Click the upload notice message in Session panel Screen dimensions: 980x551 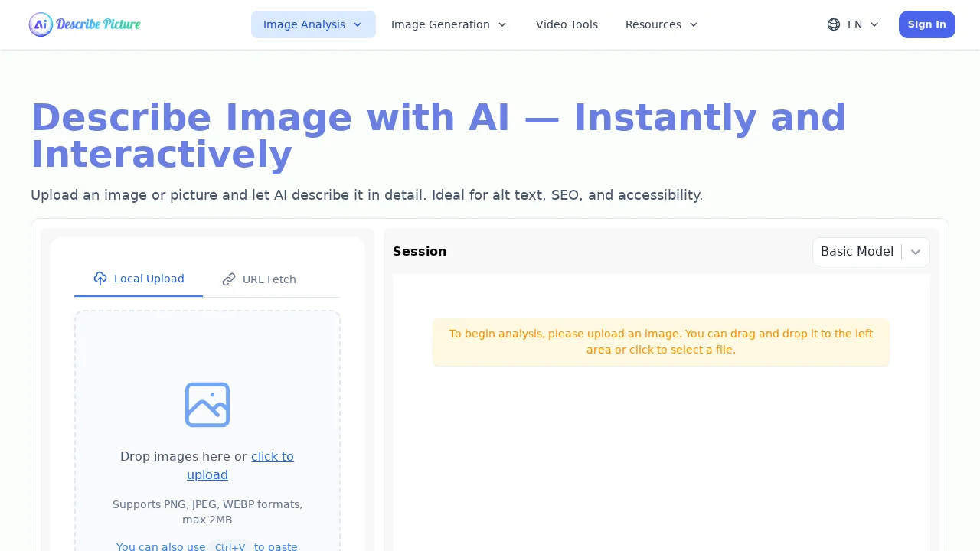[661, 342]
